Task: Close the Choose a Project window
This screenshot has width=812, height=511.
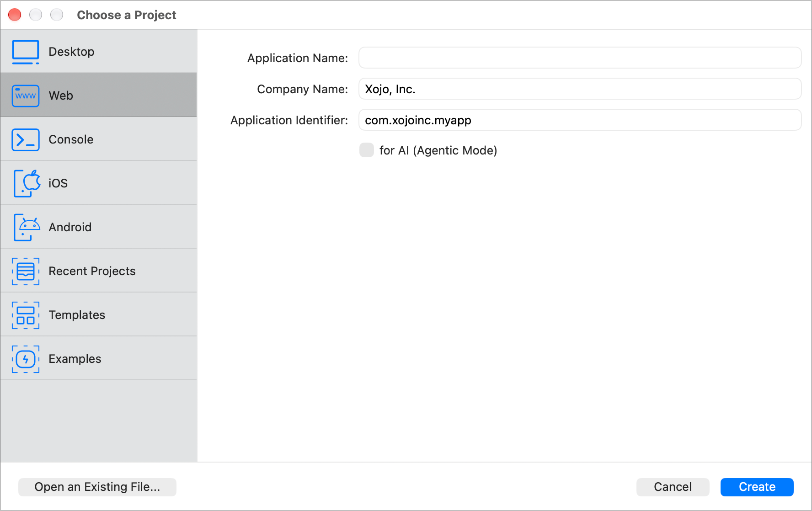Action: coord(15,15)
